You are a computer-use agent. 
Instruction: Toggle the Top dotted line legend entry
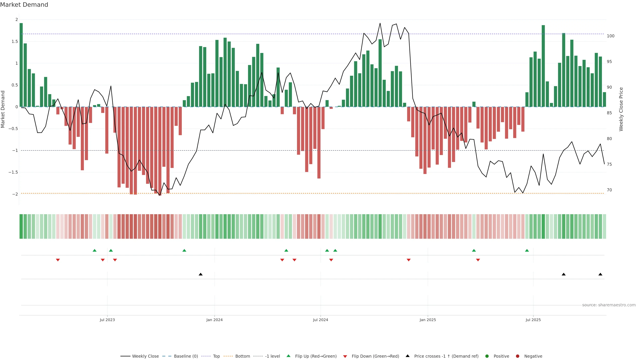(x=216, y=356)
